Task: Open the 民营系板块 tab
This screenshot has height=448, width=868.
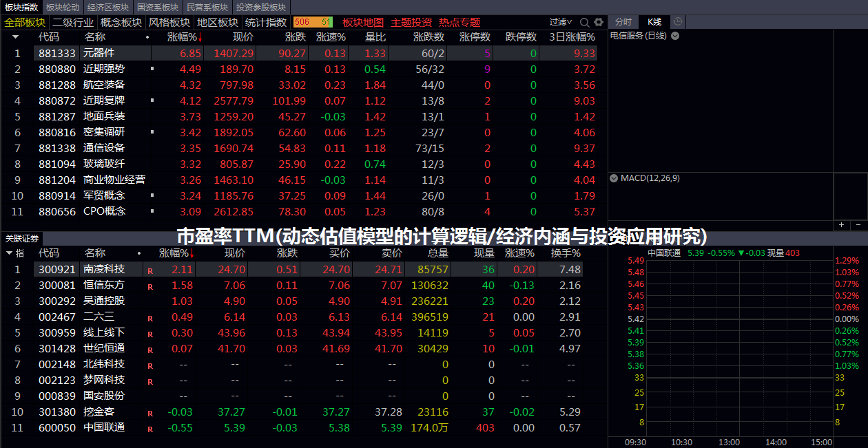Action: 207,7
